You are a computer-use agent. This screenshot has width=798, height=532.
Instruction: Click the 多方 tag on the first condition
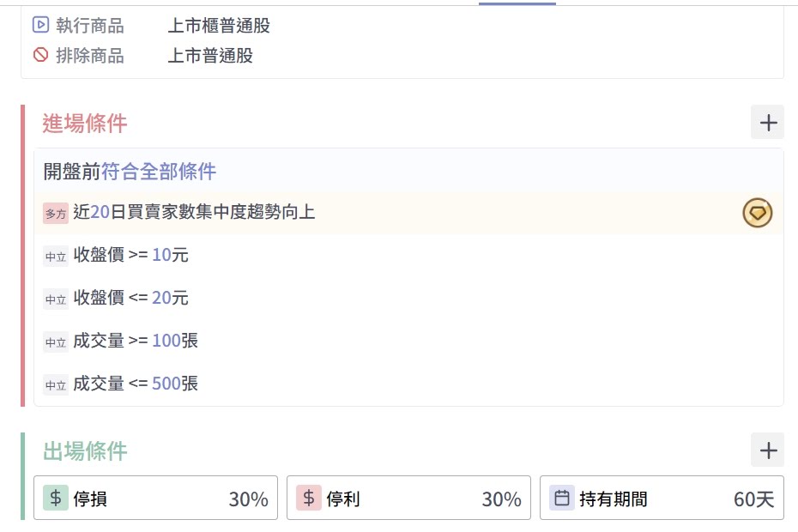[56, 214]
